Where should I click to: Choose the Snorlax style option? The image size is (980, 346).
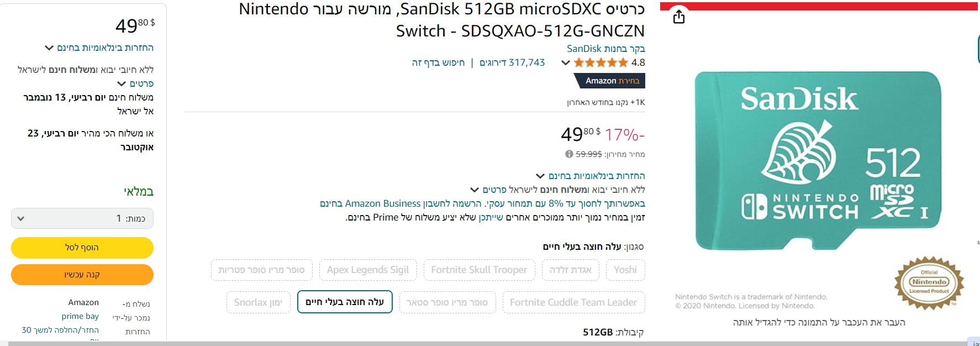click(258, 302)
